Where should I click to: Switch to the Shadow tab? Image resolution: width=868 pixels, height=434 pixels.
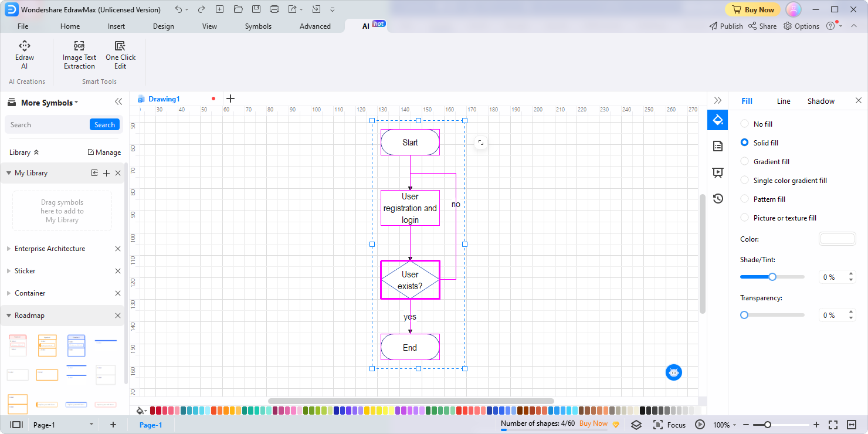point(821,101)
